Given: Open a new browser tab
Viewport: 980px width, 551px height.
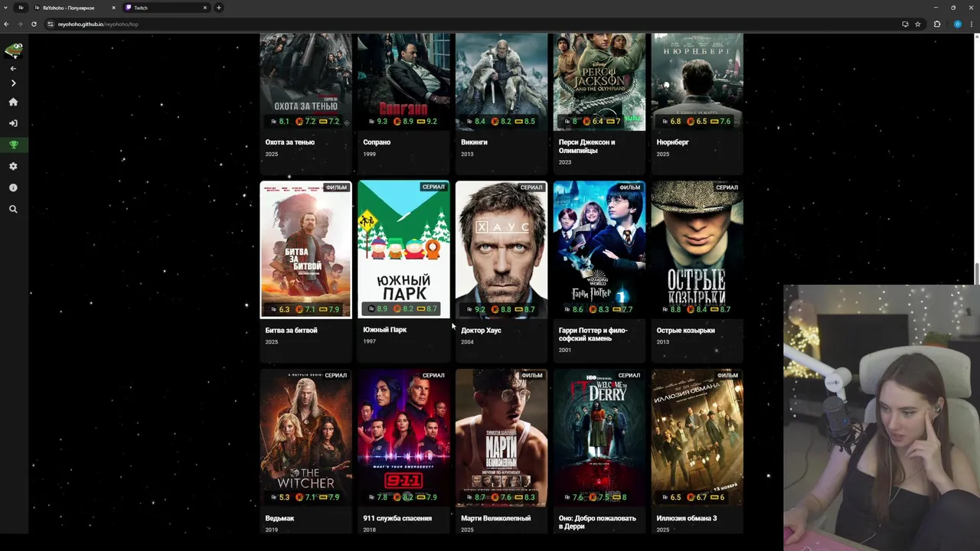Looking at the screenshot, I should [219, 8].
